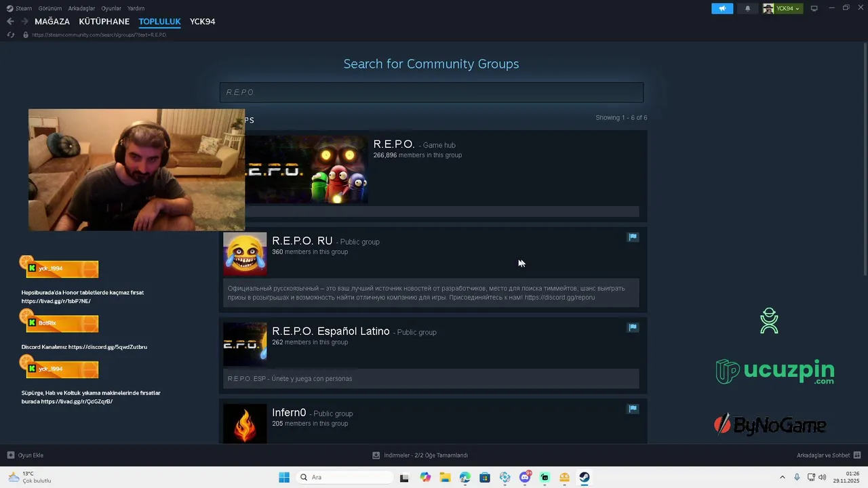The height and width of the screenshot is (488, 868).
Task: Flag the Infern0 group
Action: click(x=633, y=409)
